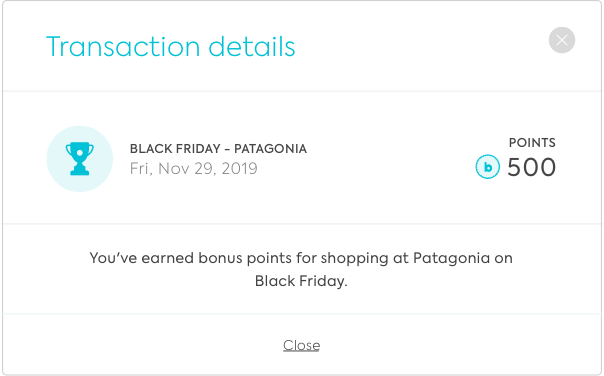Click the word 'shopping' in the bonus message

354,258
